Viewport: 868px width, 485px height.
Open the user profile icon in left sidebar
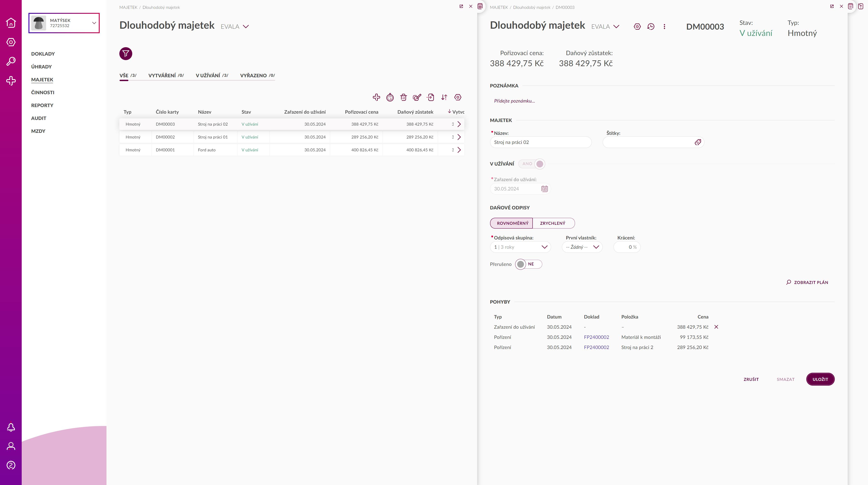[x=11, y=446]
